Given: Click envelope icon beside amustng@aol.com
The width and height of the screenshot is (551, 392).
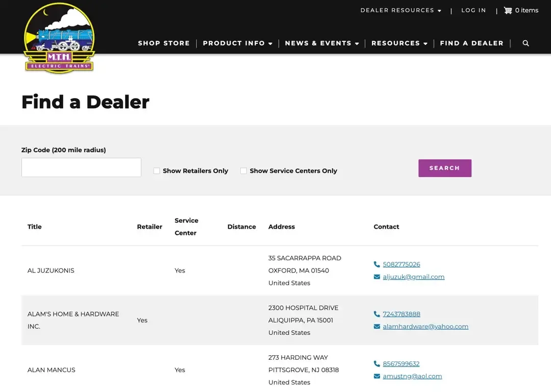Looking at the screenshot, I should pyautogui.click(x=377, y=376).
